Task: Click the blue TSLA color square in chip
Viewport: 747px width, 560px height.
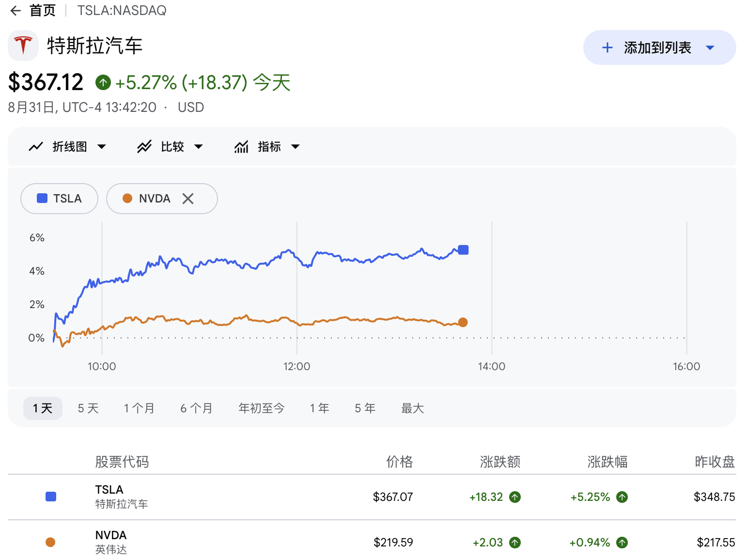Action: pos(42,198)
